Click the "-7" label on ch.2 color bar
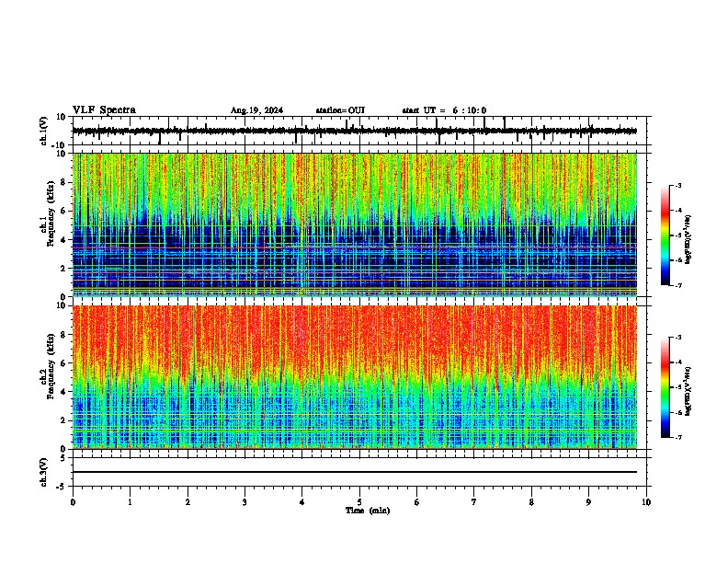728x563 pixels. pyautogui.click(x=678, y=437)
